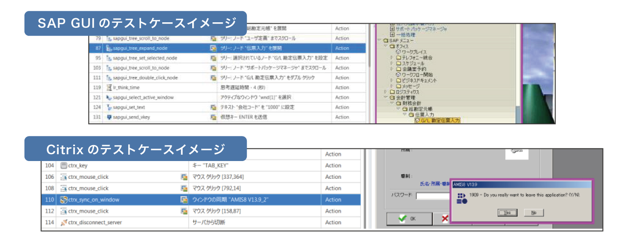Click icon of sapgui_select_active_window step
The image size is (644, 242).
pyautogui.click(x=109, y=97)
